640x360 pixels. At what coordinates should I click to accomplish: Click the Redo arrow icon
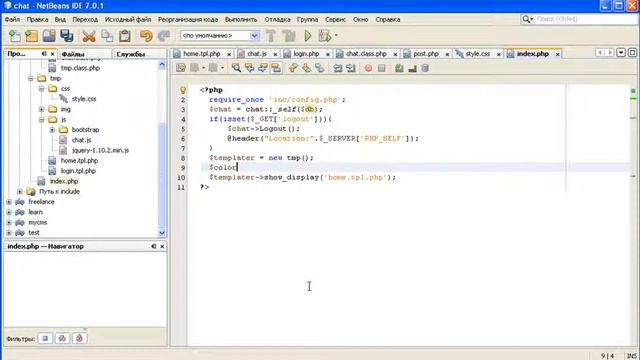click(164, 36)
